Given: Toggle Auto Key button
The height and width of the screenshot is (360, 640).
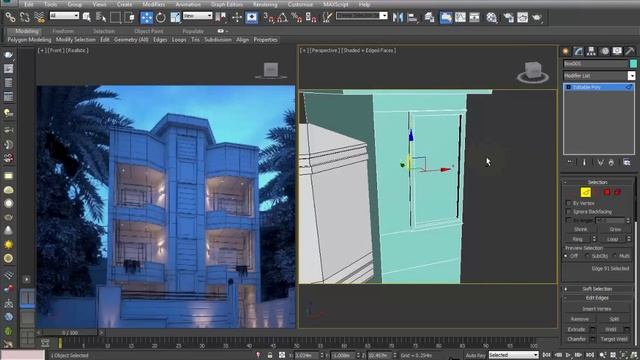Looking at the screenshot, I should point(476,355).
